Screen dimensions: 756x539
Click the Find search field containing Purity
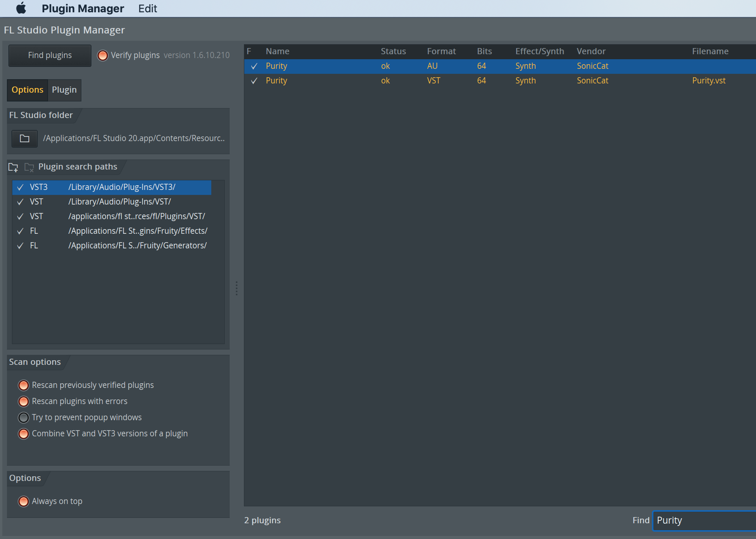(x=705, y=521)
